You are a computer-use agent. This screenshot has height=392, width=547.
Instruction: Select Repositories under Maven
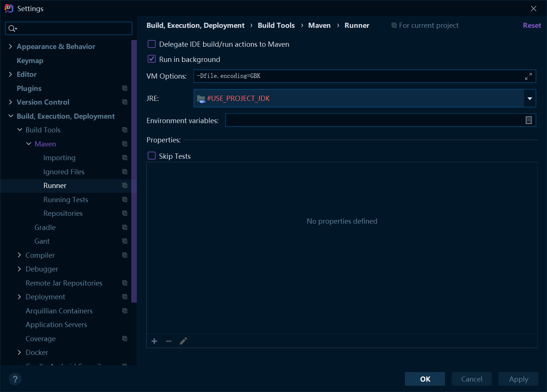[x=63, y=213]
